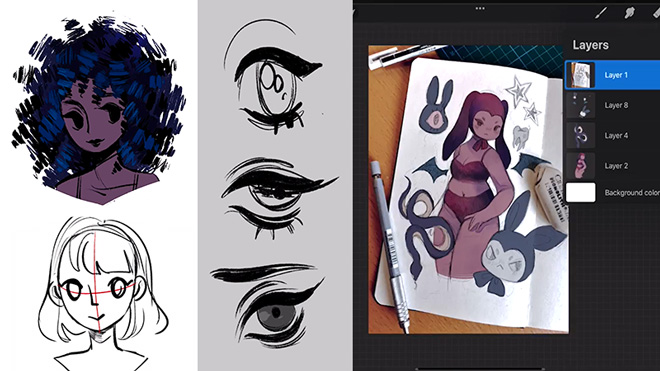Select the Layer 1 name label
The width and height of the screenshot is (660, 371).
(616, 75)
